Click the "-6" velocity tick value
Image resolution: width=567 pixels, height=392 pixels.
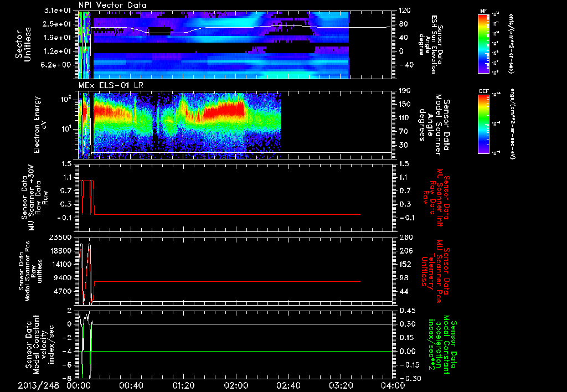67,365
